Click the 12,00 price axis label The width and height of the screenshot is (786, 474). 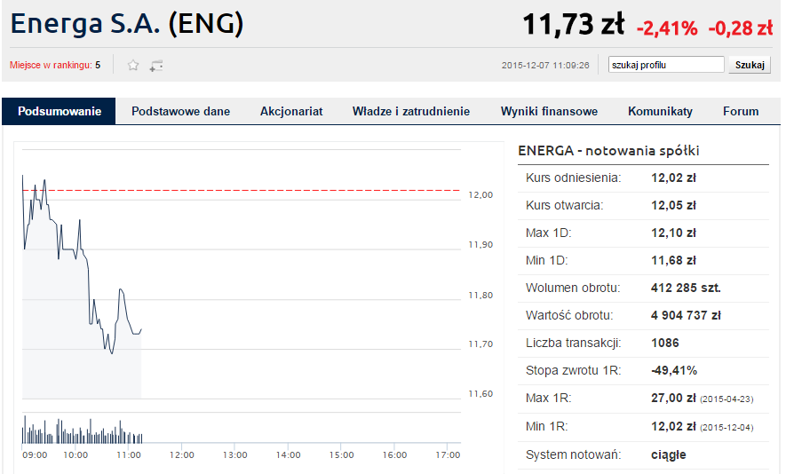(x=480, y=195)
